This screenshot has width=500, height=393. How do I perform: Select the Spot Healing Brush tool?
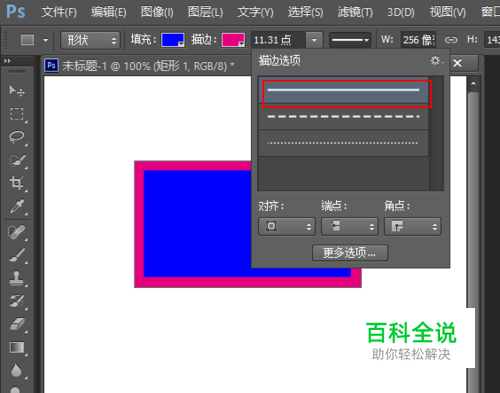click(x=17, y=232)
